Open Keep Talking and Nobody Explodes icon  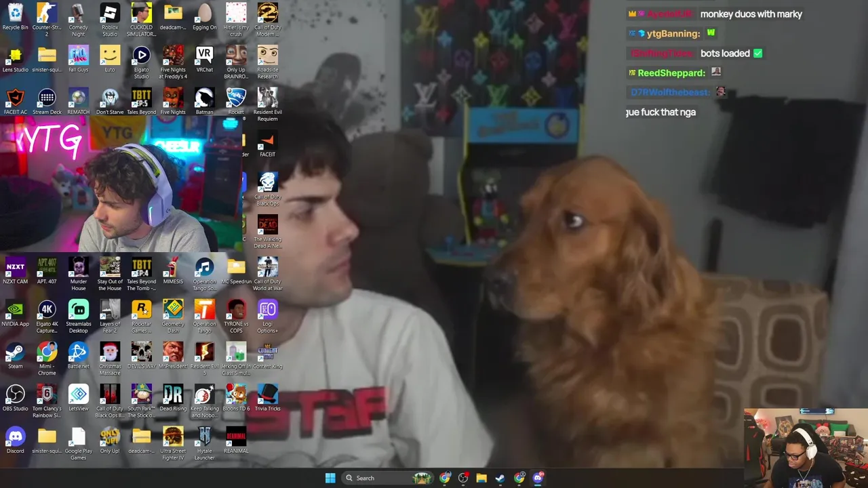204,401
